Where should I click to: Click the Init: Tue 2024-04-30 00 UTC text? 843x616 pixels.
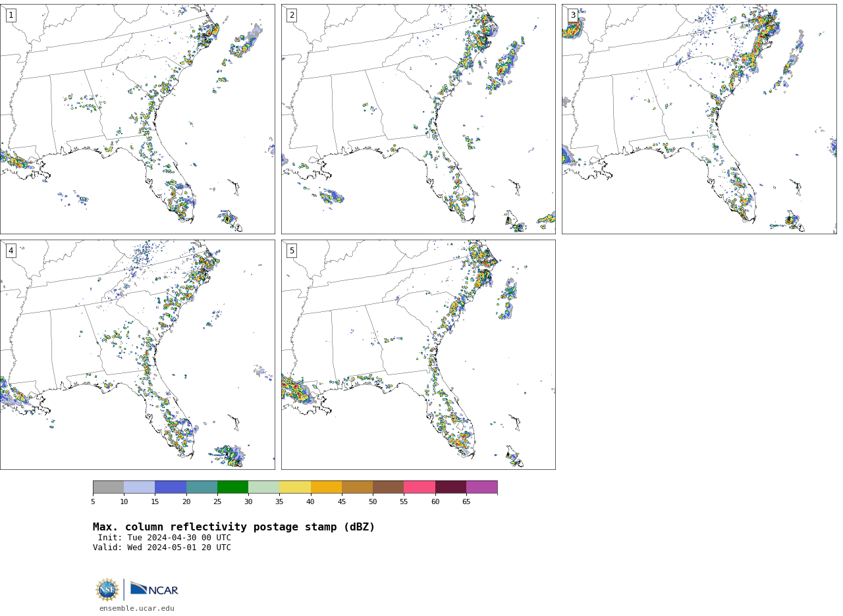click(165, 538)
